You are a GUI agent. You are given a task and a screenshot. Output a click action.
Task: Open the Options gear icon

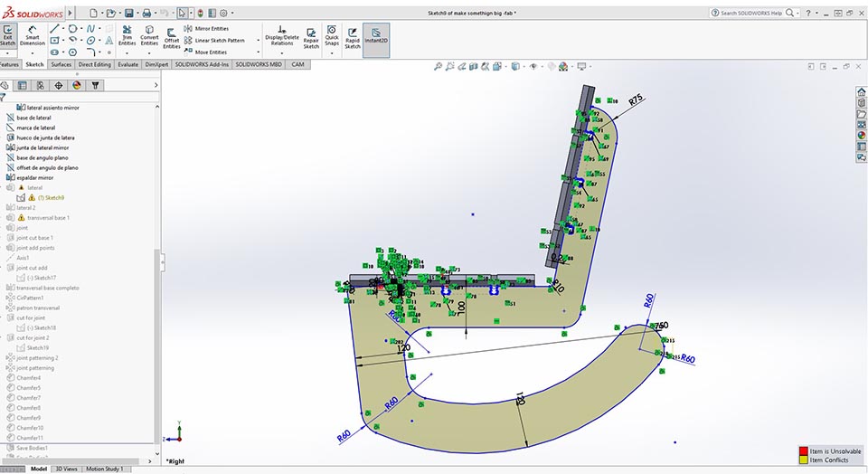[x=223, y=13]
